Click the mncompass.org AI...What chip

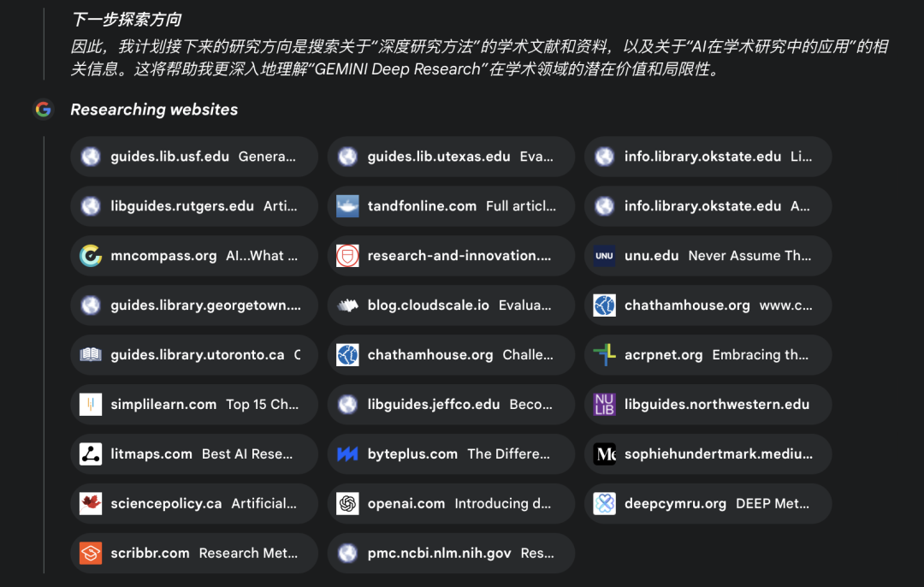click(194, 255)
